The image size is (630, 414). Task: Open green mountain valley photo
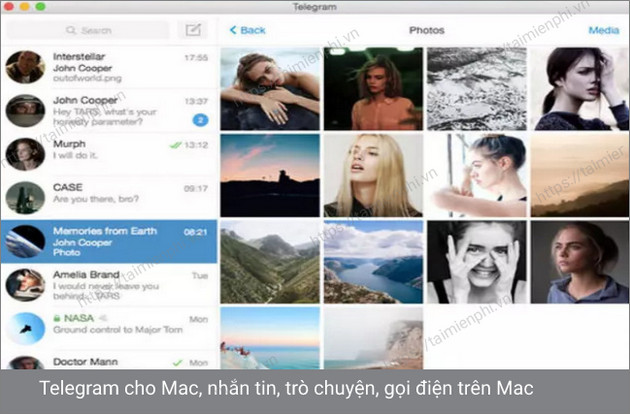tap(270, 262)
